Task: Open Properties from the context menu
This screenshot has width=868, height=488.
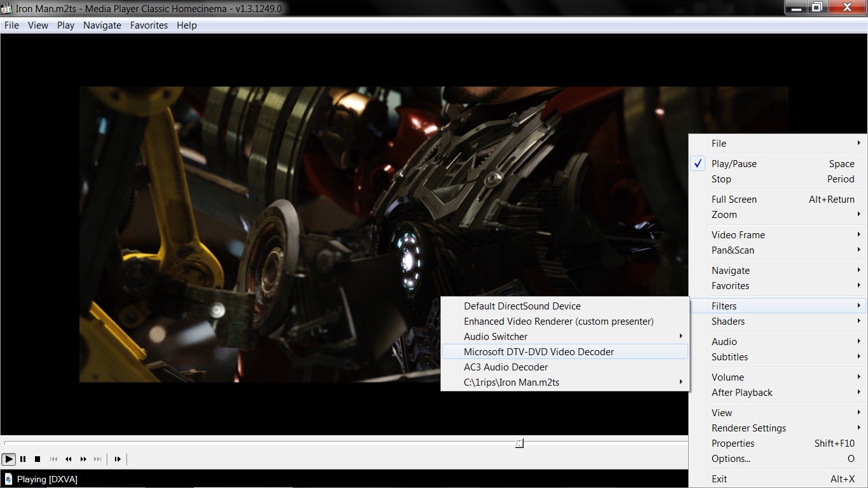Action: pos(778,443)
